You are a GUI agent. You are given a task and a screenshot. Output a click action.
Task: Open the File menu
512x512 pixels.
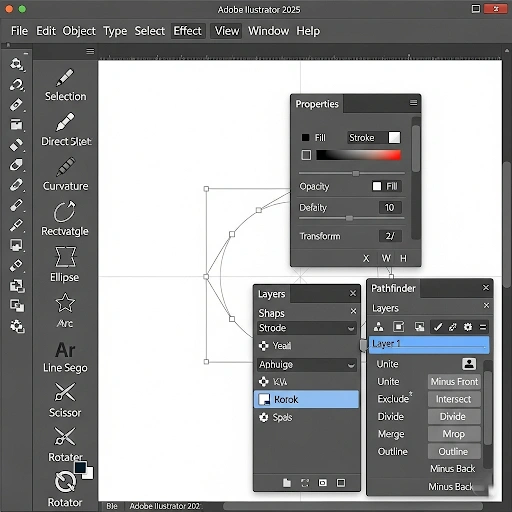tap(19, 31)
